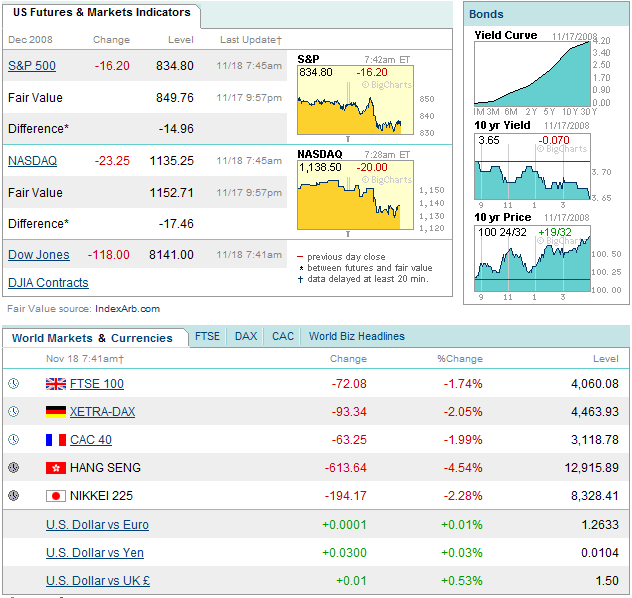Image resolution: width=632 pixels, height=598 pixels.
Task: Click the clock icon beside FTSE 100
Action: [x=13, y=383]
